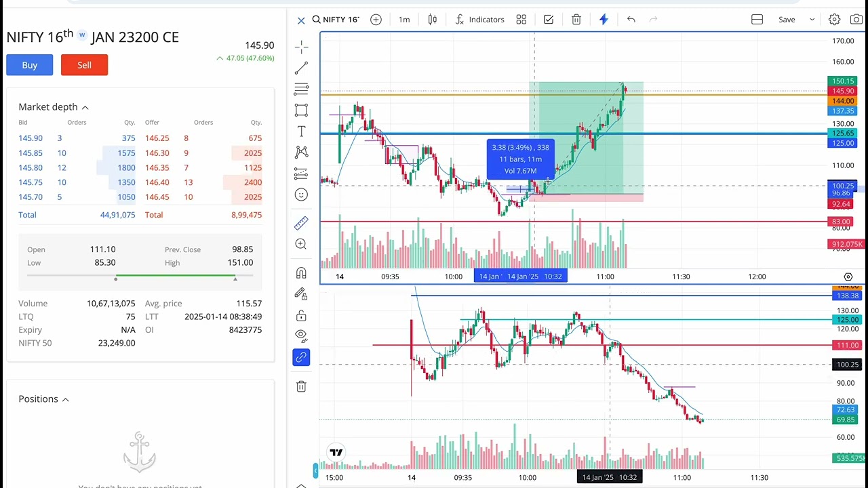
Task: Select the rectangle shapes tool
Action: 302,110
